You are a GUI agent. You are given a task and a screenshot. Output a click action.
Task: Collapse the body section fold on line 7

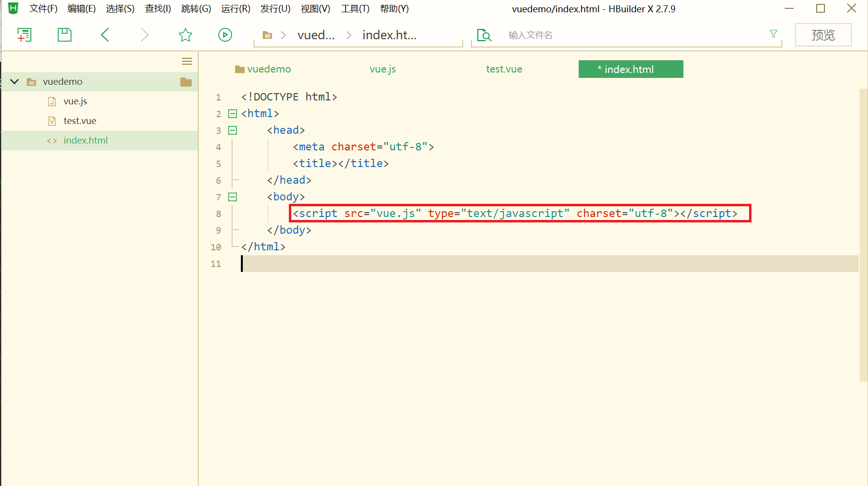[x=233, y=196]
